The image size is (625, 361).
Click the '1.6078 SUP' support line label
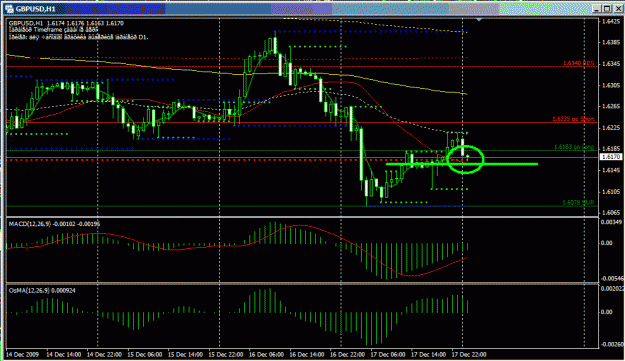coord(578,202)
